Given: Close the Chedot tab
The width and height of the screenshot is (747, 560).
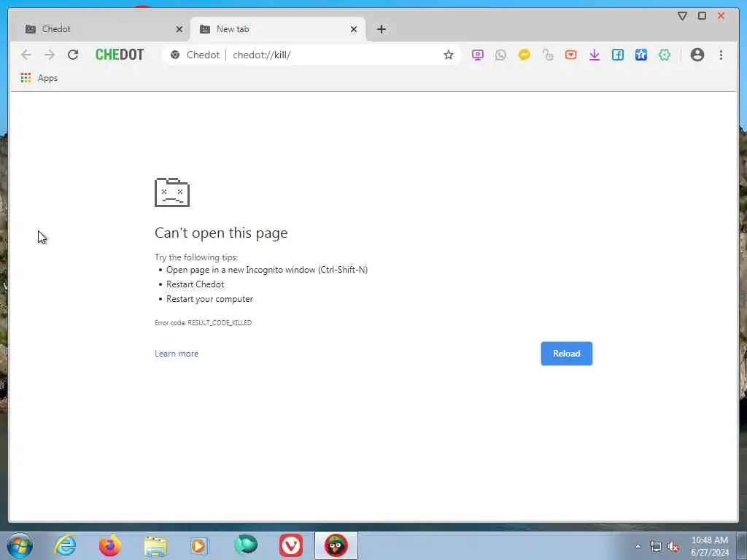Looking at the screenshot, I should click(179, 29).
